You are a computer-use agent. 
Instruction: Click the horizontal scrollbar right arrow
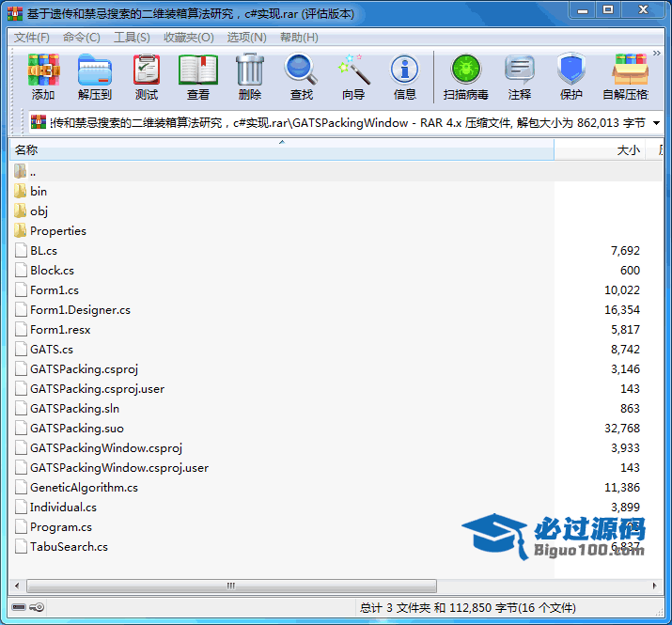(654, 586)
